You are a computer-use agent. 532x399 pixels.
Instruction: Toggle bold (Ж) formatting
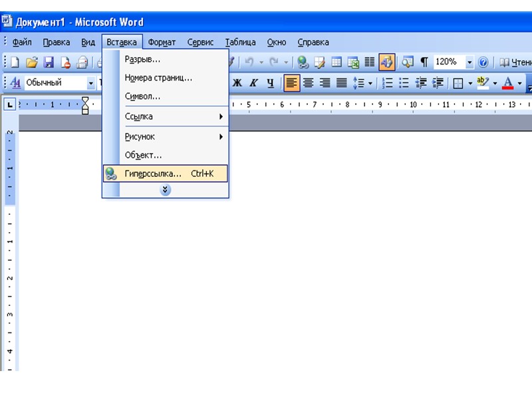[x=237, y=82]
